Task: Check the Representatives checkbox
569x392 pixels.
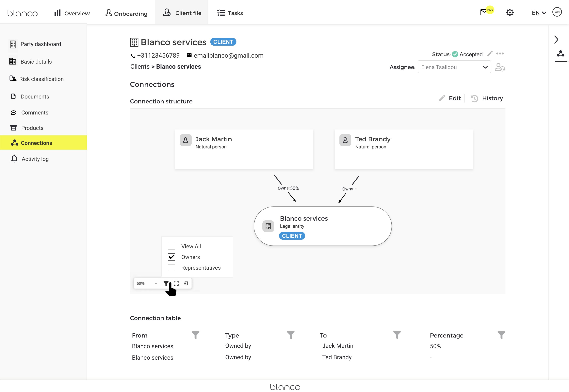Action: [x=171, y=267]
